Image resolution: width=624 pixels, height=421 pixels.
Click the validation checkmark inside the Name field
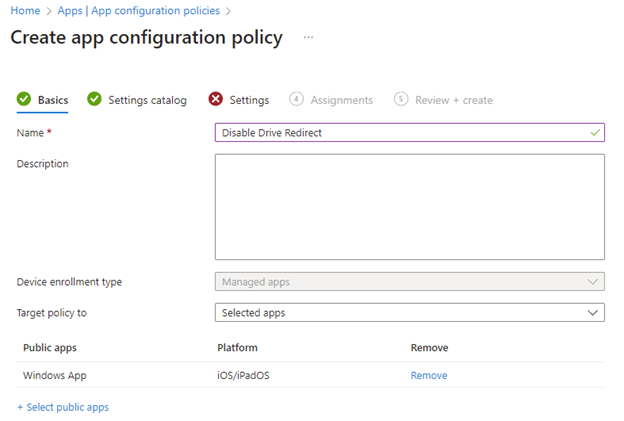point(595,132)
